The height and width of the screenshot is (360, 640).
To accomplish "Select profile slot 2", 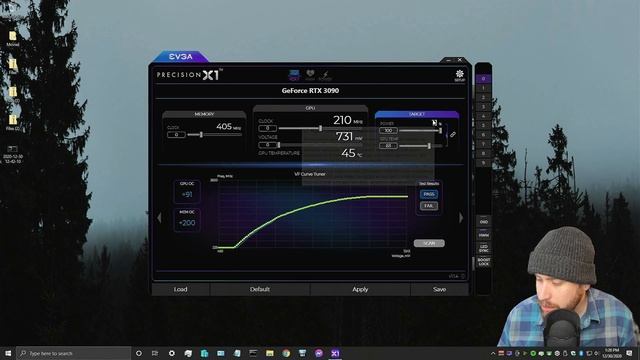I will [483, 98].
